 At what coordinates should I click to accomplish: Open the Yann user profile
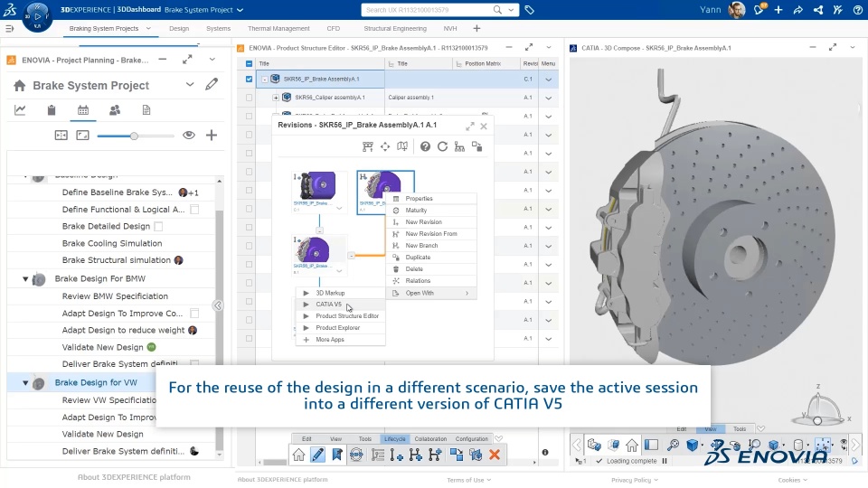click(x=737, y=10)
